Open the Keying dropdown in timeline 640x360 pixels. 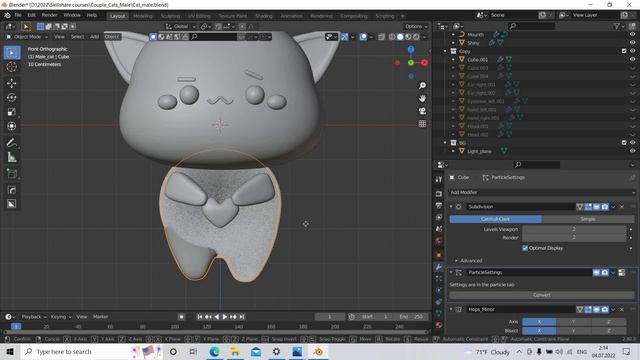click(x=61, y=317)
